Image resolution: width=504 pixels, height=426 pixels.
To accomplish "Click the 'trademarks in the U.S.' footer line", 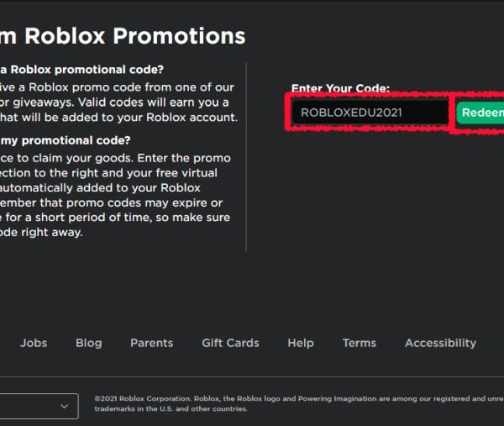I will click(x=171, y=409).
